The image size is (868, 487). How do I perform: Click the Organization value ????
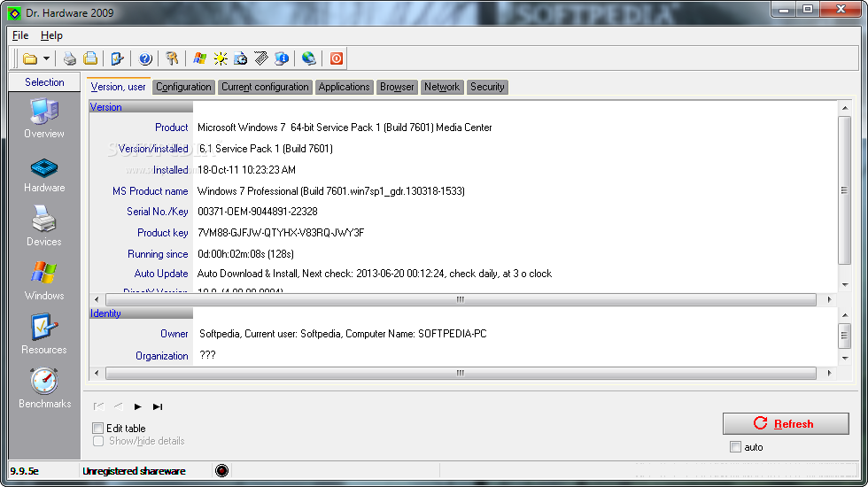coord(207,355)
